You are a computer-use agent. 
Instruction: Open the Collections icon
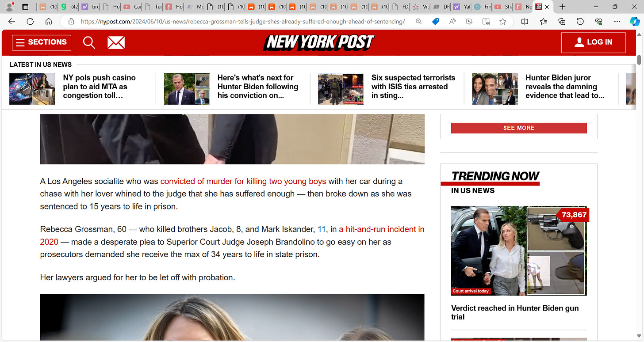coord(562,21)
